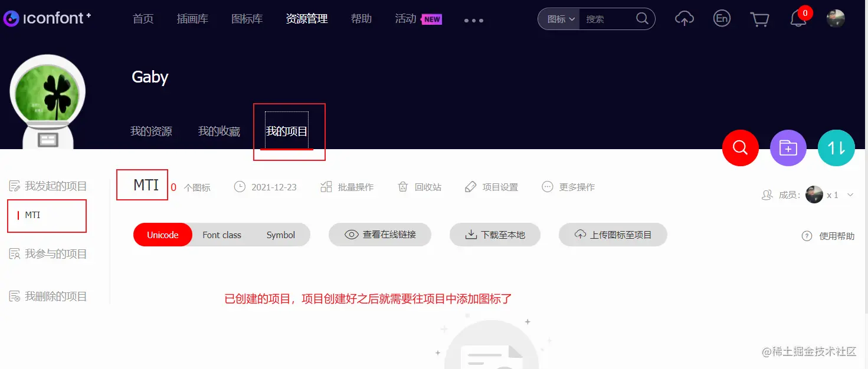Viewport: 868px width, 369px height.
Task: Click 上传图标至项目 upload button
Action: coord(613,235)
